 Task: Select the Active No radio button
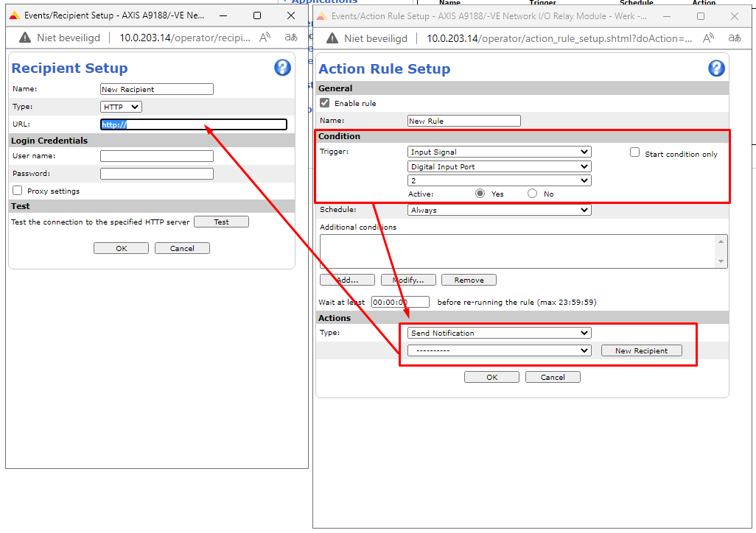pyautogui.click(x=532, y=193)
